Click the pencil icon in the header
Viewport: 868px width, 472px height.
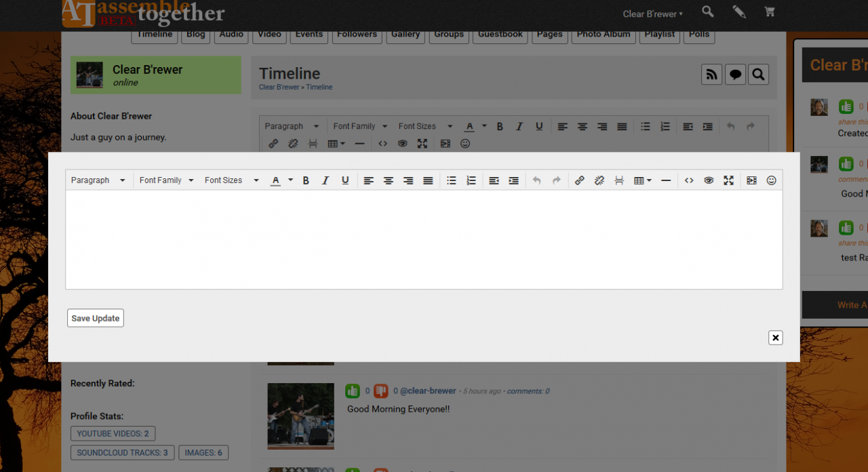click(x=739, y=12)
